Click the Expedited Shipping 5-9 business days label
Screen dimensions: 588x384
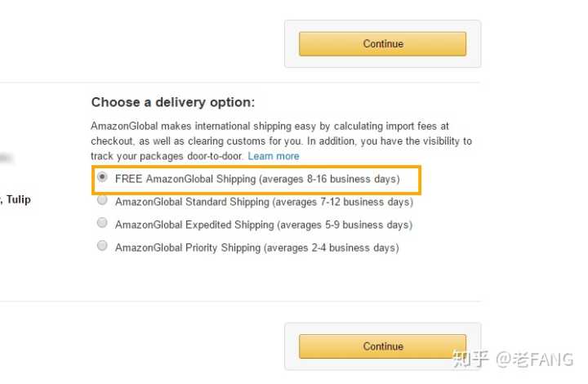[264, 224]
